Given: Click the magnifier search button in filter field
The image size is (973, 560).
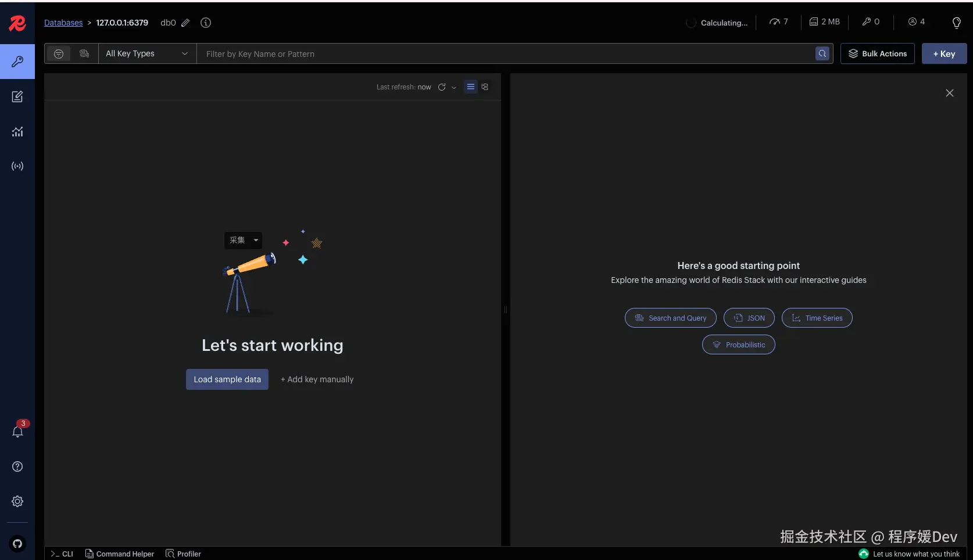Looking at the screenshot, I should point(822,53).
